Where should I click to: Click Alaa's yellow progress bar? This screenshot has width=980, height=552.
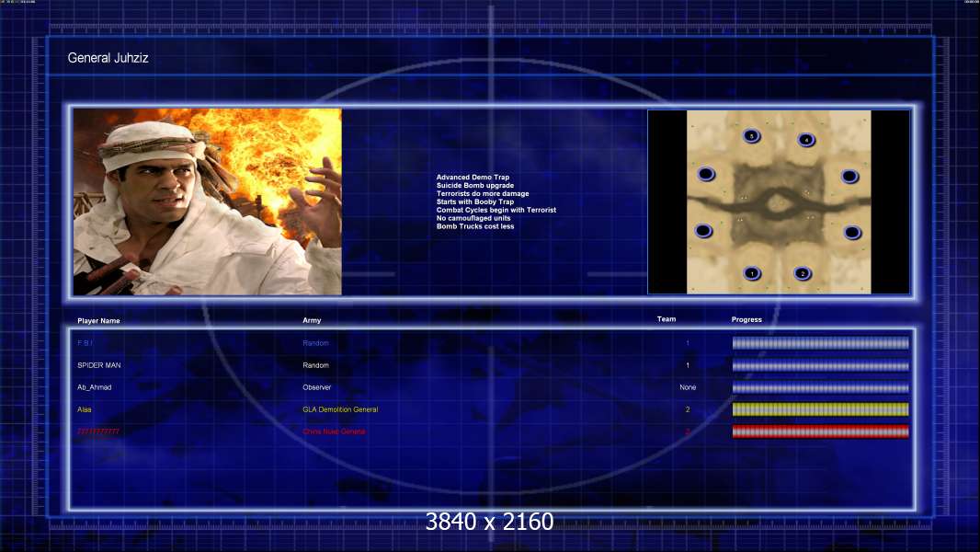tap(821, 409)
